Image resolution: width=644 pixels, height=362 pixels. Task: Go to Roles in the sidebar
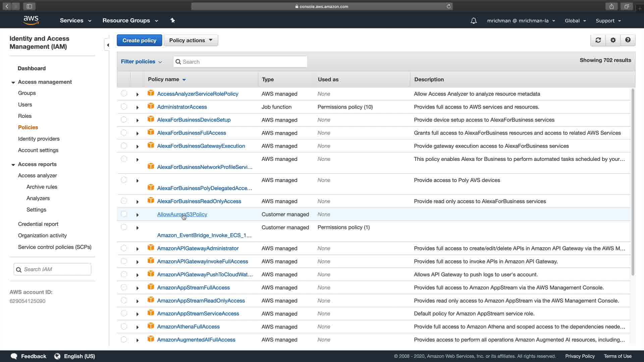click(25, 116)
